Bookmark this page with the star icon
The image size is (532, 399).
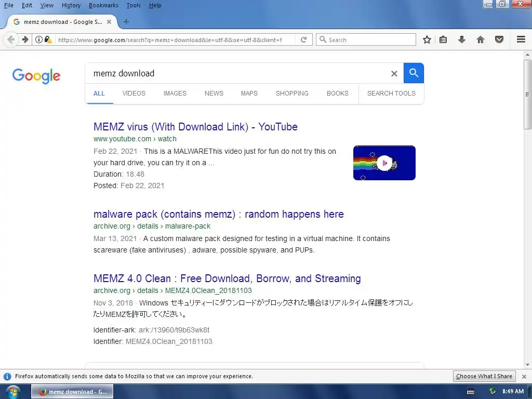coord(427,39)
